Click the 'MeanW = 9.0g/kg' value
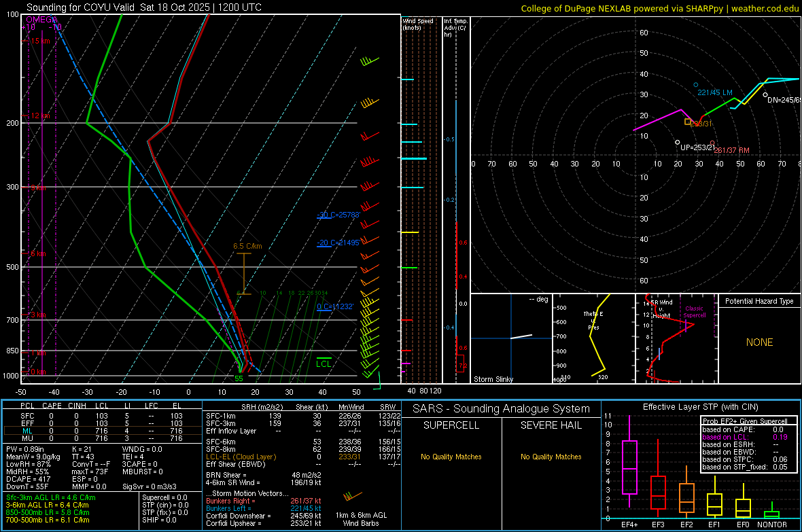Viewport: 802px width, 532px height. pos(33,457)
